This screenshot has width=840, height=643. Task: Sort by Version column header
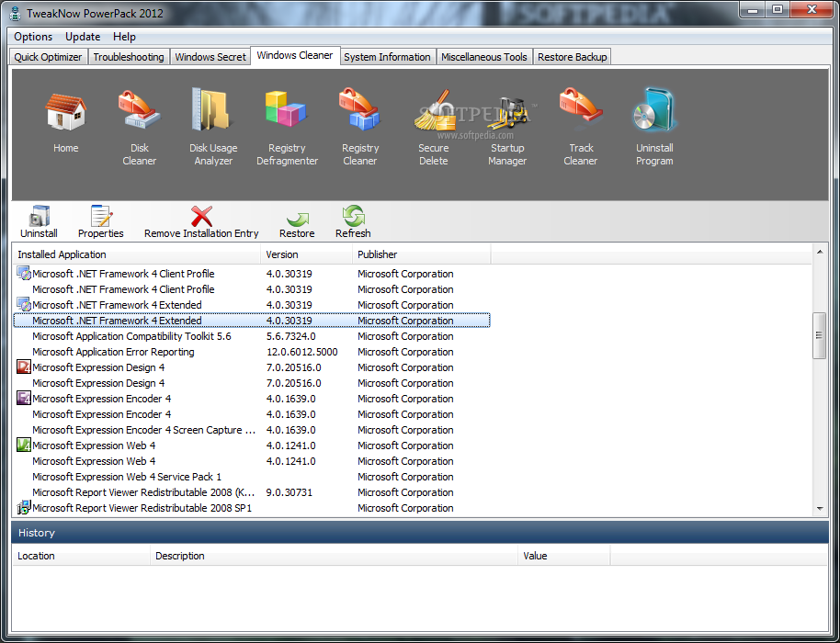click(306, 254)
